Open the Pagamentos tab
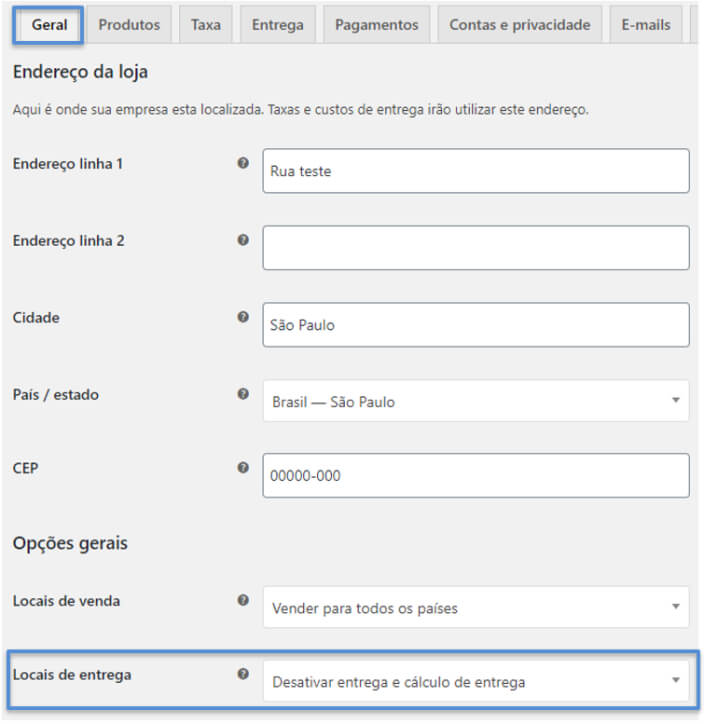Image resolution: width=704 pixels, height=724 pixels. (x=377, y=25)
